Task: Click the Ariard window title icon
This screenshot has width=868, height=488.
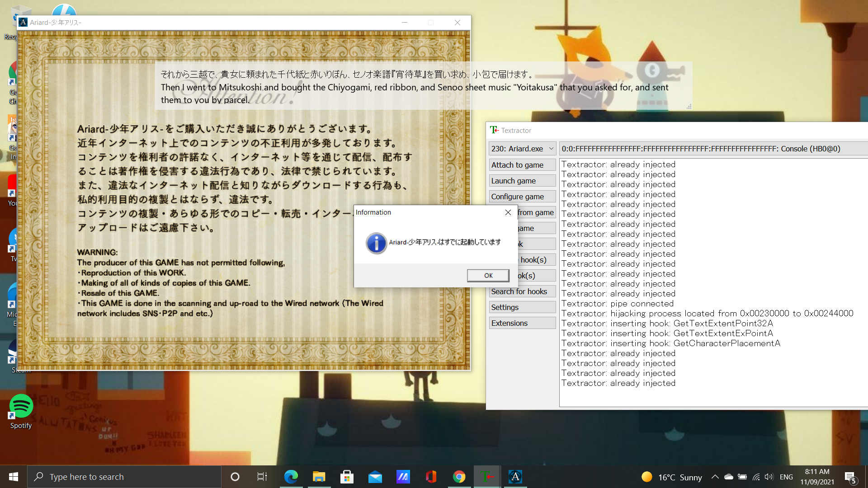Action: click(x=23, y=22)
